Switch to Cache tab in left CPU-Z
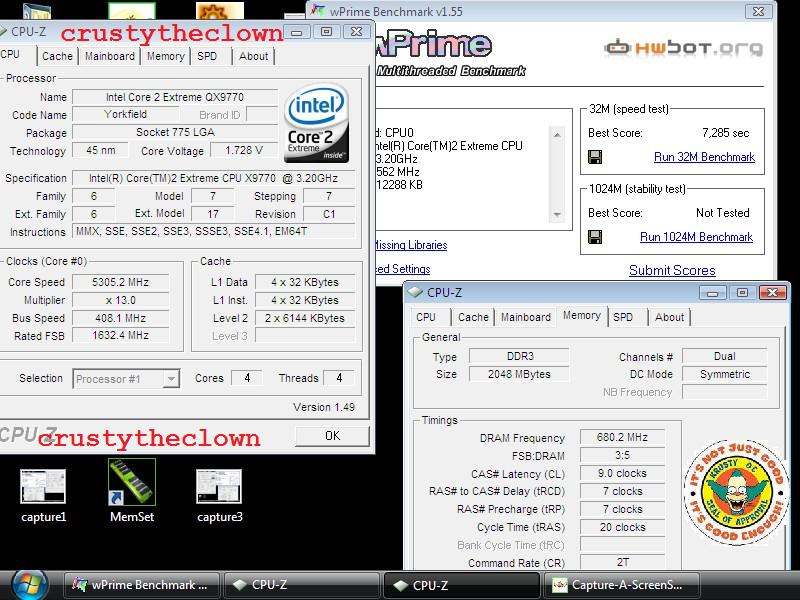The image size is (800, 600). [57, 56]
